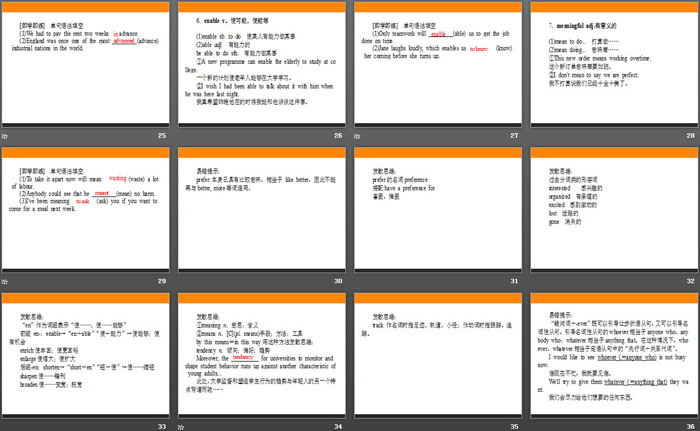700x431 pixels.
Task: Click slide number label 25
Action: 162,135
